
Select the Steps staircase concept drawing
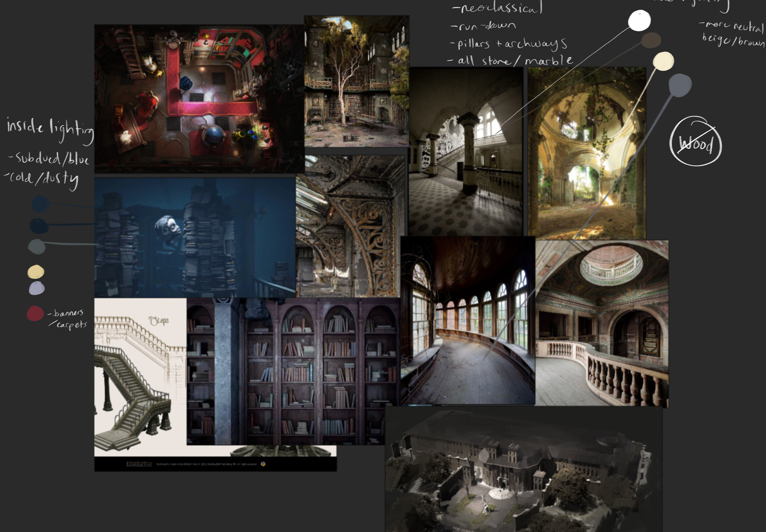tap(140, 377)
